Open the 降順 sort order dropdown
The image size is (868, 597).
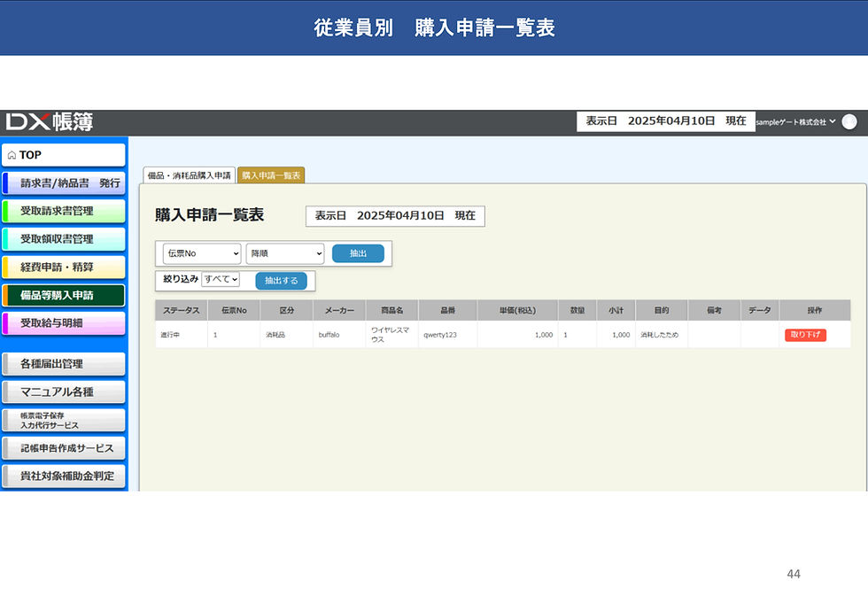(285, 253)
